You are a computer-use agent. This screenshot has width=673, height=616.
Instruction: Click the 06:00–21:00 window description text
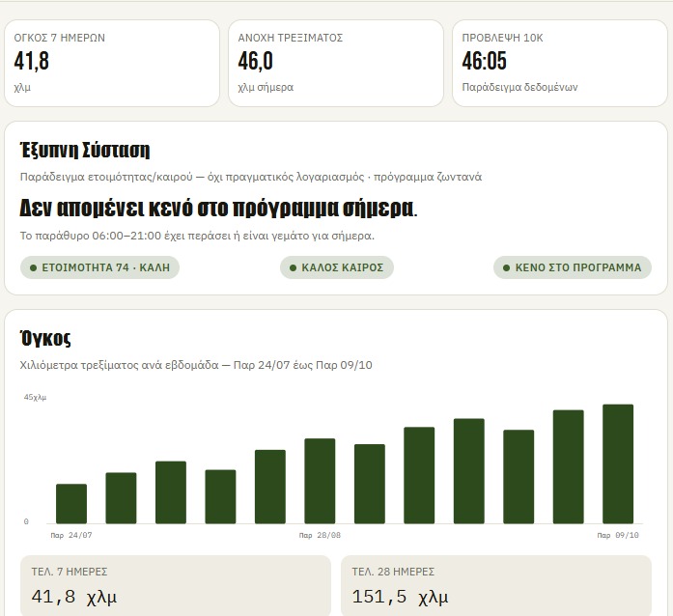197,236
